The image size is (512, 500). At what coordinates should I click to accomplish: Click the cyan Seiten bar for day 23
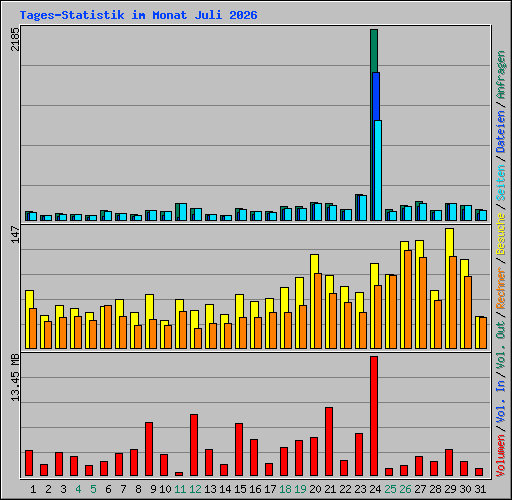point(363,208)
